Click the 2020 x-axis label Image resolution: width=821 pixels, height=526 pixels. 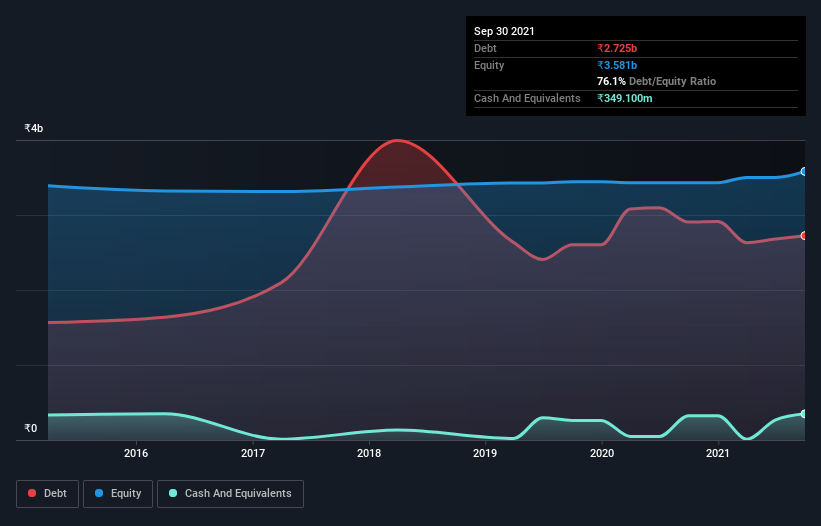point(602,453)
